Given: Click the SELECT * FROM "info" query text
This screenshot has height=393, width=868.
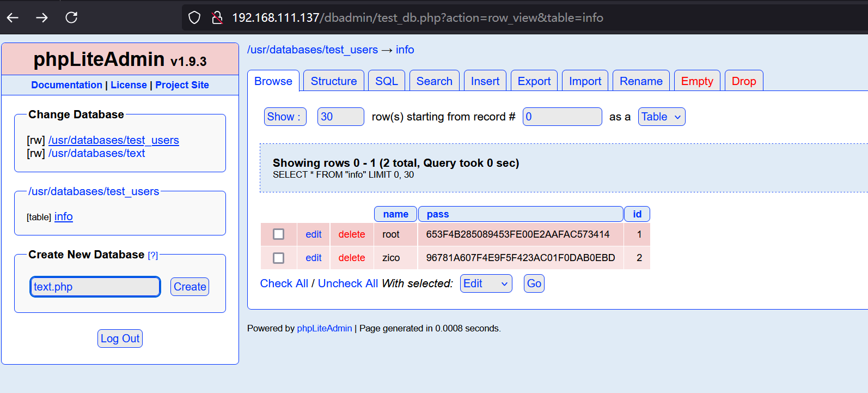Looking at the screenshot, I should tap(344, 175).
